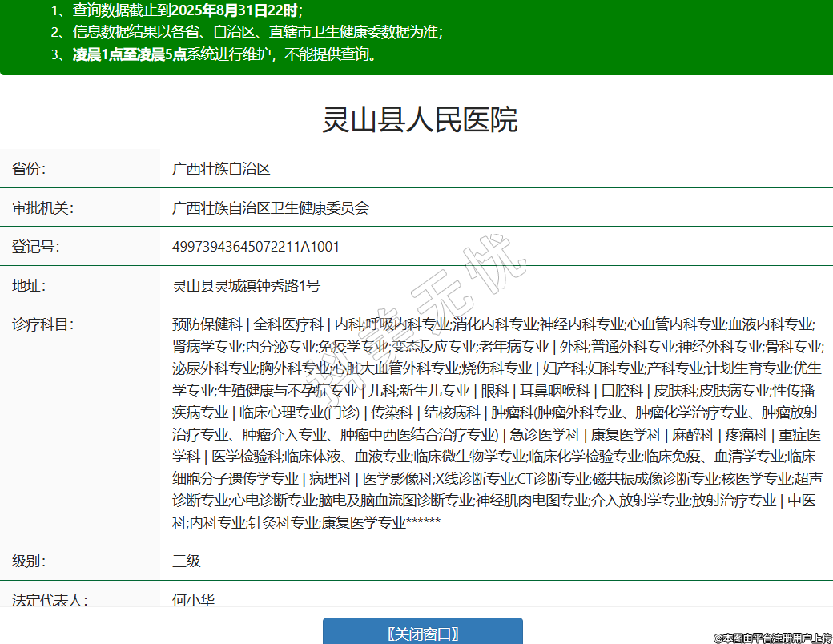Click the 法定代表人 row label
Screen dimensions: 833x644
[49, 599]
